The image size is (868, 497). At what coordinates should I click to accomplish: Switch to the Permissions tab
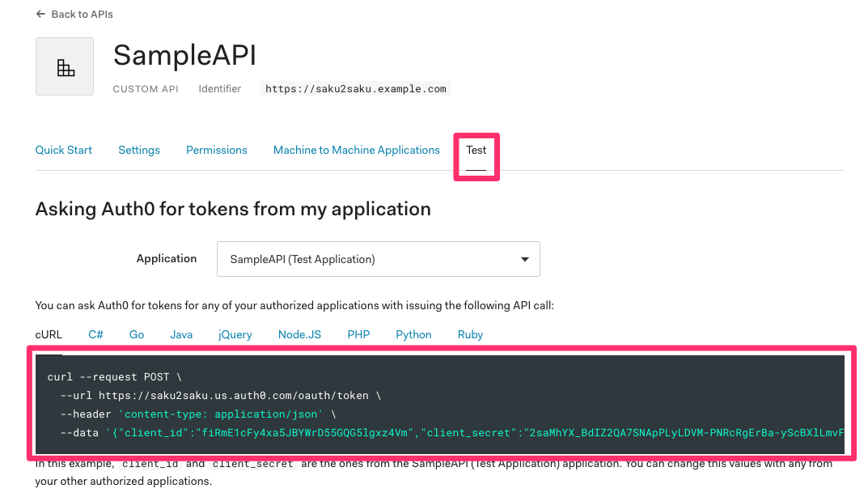[x=217, y=151]
